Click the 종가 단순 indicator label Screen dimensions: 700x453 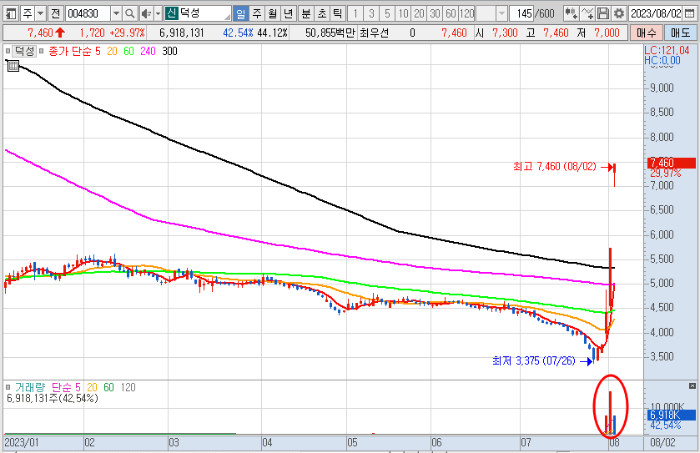[x=69, y=51]
